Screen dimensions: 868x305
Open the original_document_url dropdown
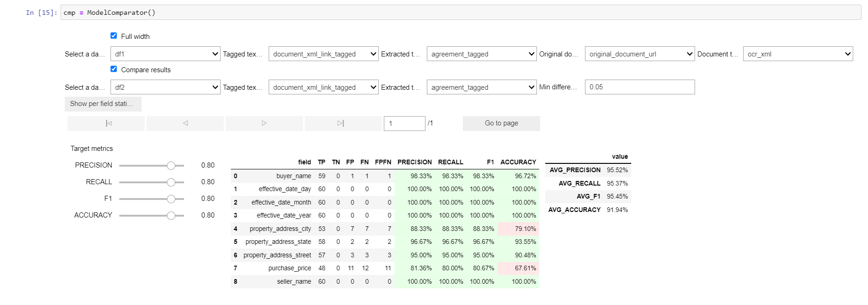640,54
